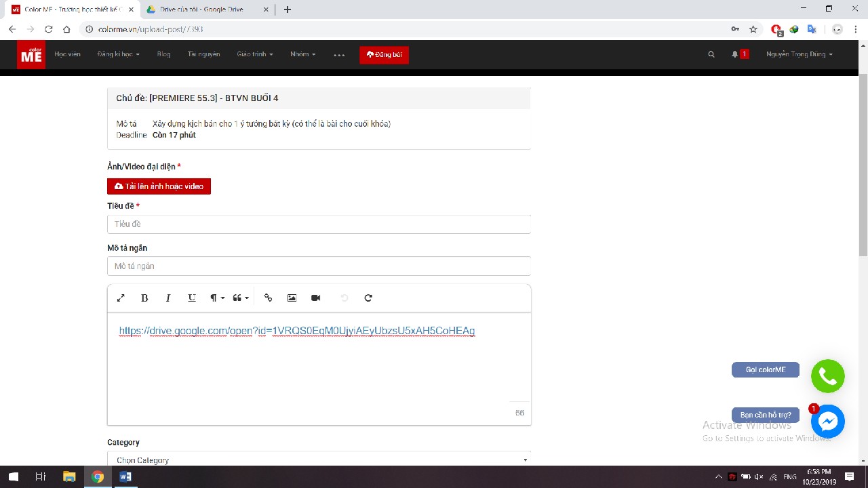Click the red Đăng bài button
The width and height of the screenshot is (868, 488).
coord(384,54)
